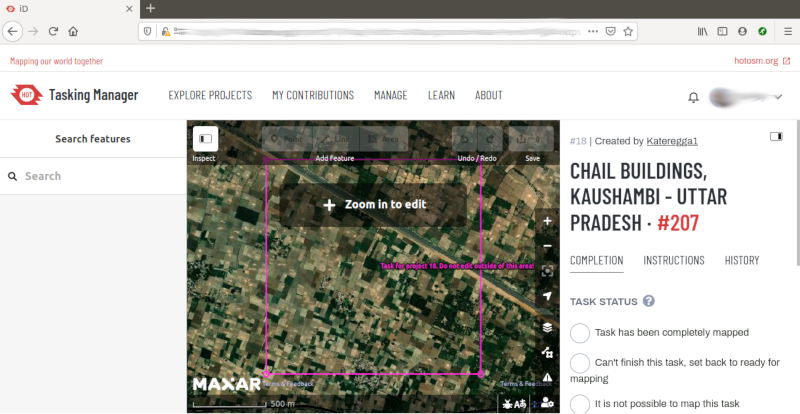Open the issues warning triangle control
This screenshot has width=800, height=414.
tap(547, 377)
